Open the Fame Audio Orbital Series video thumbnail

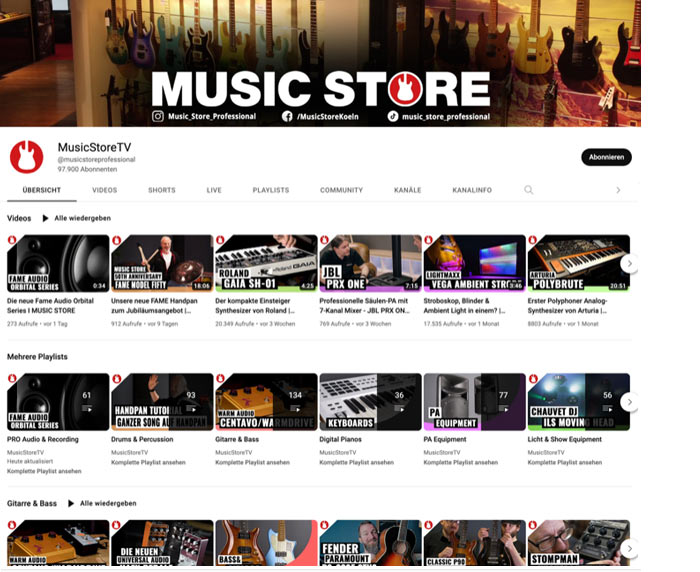click(58, 263)
